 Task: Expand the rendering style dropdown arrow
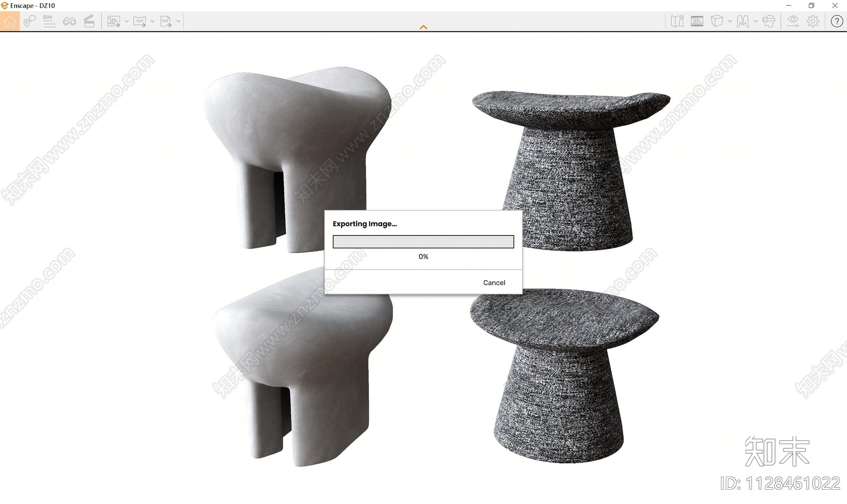click(x=730, y=21)
